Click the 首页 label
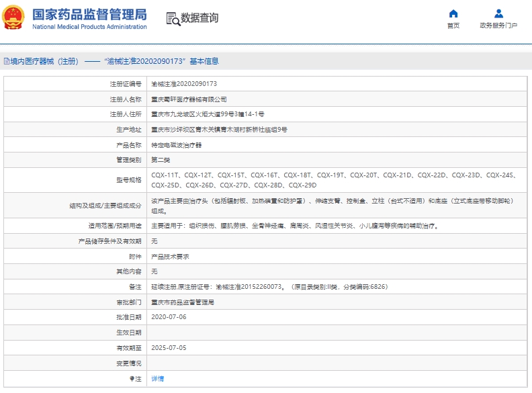Image resolution: width=532 pixels, height=393 pixels. pos(453,26)
